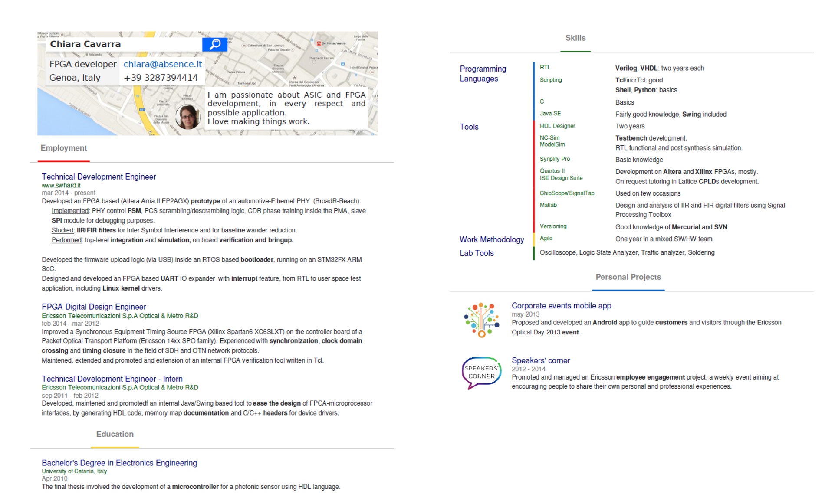835x504 pixels.
Task: Click the Tools category label
Action: click(469, 127)
